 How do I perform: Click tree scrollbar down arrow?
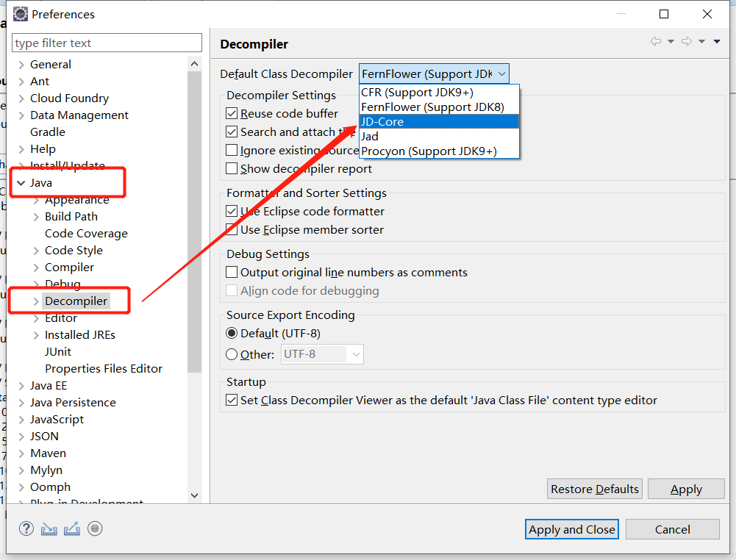(x=194, y=495)
